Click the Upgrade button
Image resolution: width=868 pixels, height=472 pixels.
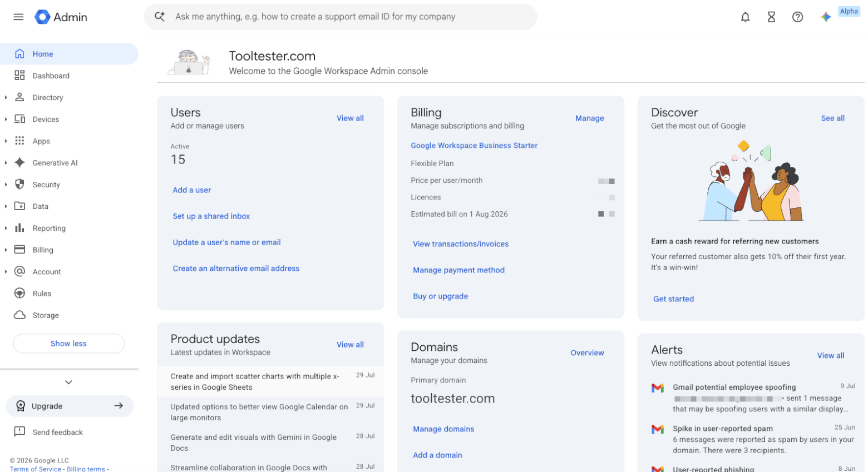point(70,406)
